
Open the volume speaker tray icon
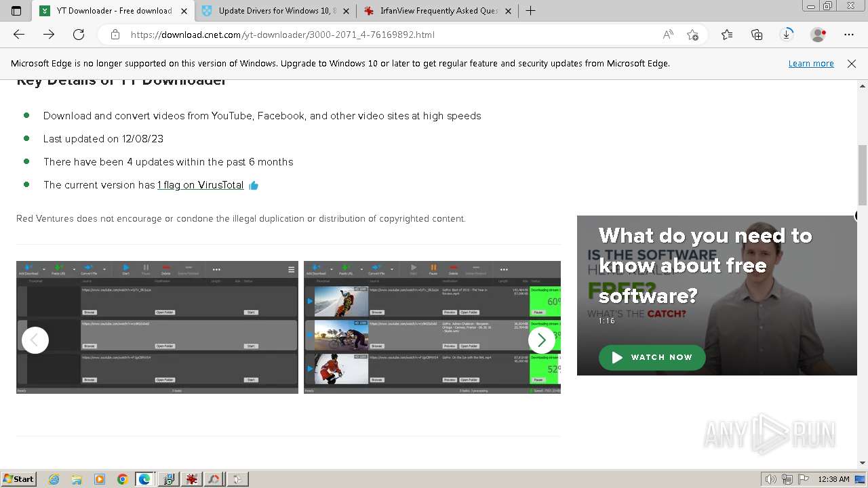pyautogui.click(x=771, y=479)
